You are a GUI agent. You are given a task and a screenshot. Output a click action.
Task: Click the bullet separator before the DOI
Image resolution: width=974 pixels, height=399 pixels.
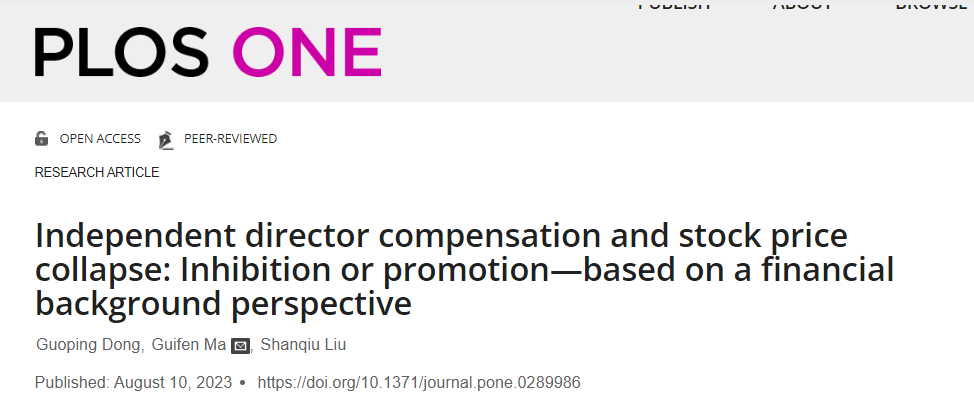click(243, 382)
